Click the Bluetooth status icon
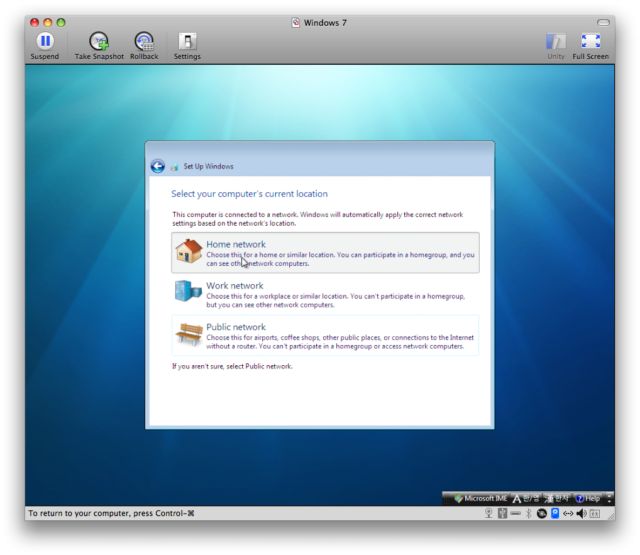640x555 pixels. (529, 513)
